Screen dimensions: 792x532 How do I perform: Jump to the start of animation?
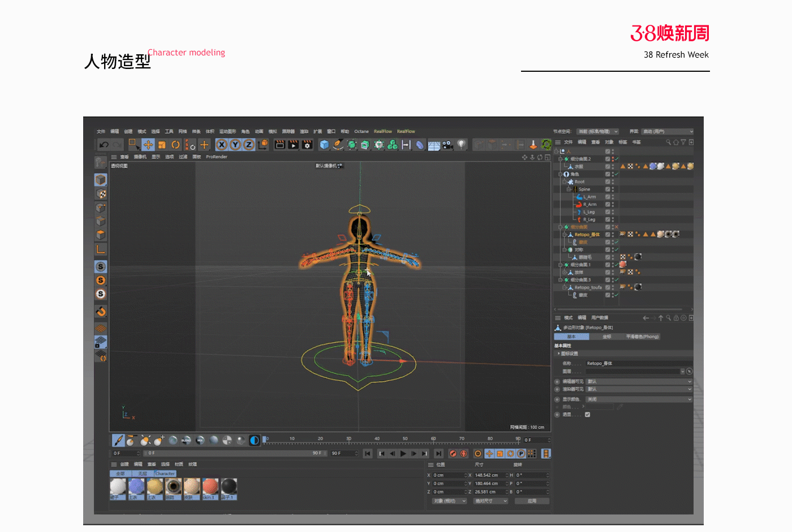pyautogui.click(x=368, y=453)
